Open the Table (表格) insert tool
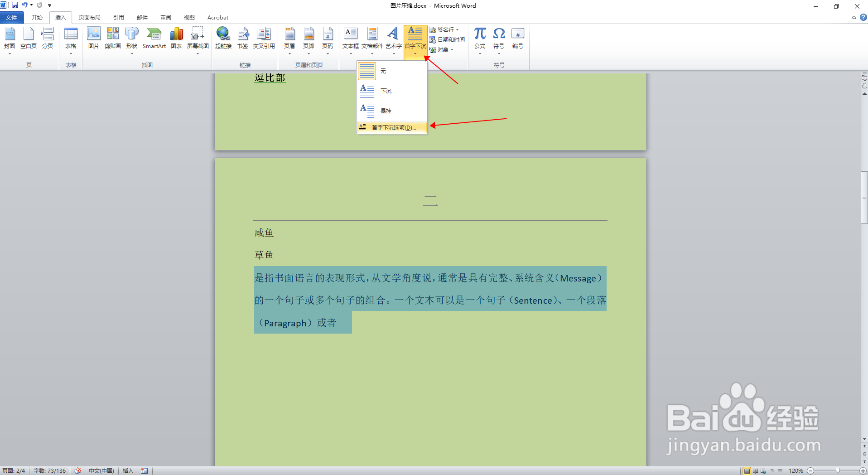 tap(71, 41)
